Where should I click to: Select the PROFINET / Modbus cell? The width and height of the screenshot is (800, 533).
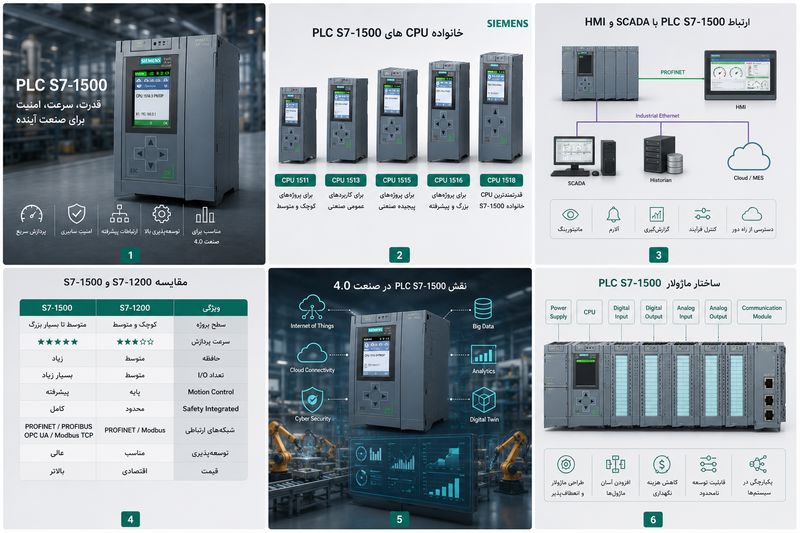pos(135,430)
